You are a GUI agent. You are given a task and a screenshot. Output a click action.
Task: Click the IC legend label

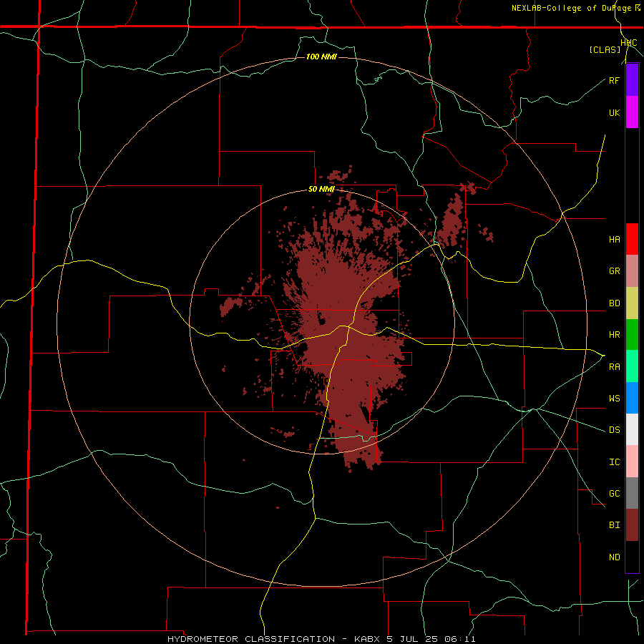coord(614,462)
